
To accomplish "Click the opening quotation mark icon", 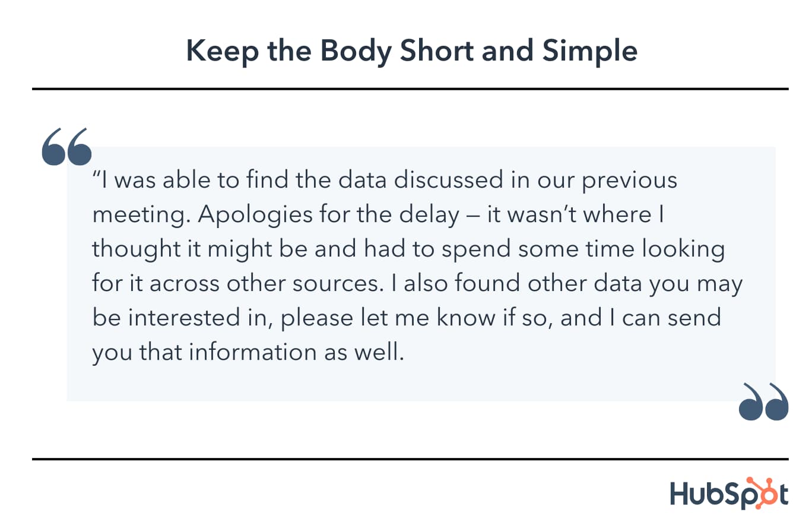I will click(67, 147).
